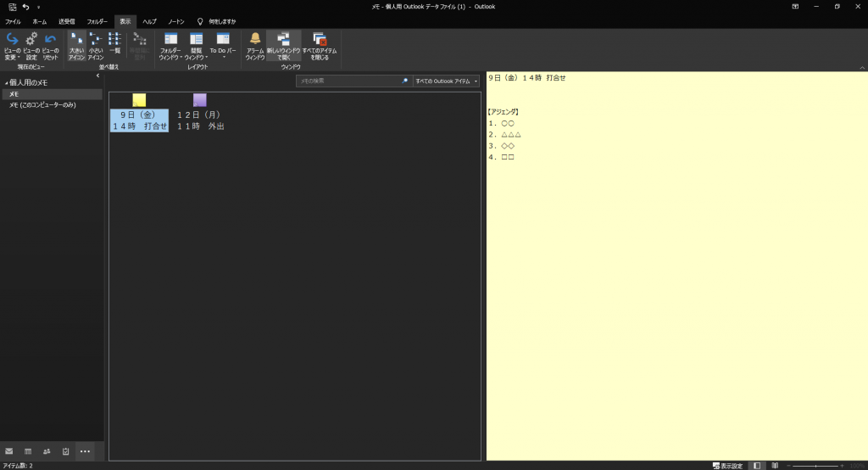Click send/receive icon in quick access toolbar
Screen dimensions: 868x470
coord(12,7)
